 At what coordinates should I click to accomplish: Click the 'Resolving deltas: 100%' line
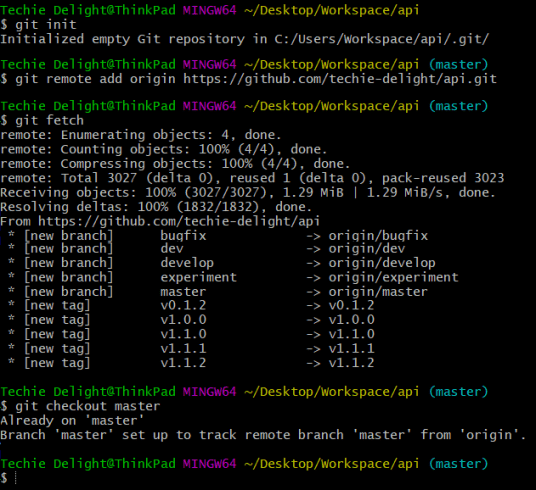(156, 207)
